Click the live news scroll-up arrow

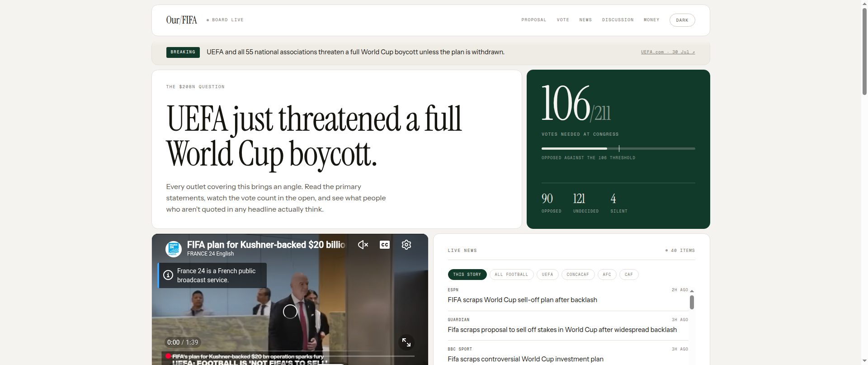point(692,291)
